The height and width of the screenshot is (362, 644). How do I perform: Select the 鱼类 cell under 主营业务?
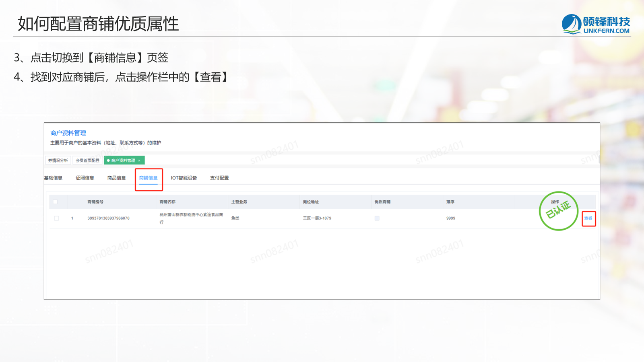235,218
